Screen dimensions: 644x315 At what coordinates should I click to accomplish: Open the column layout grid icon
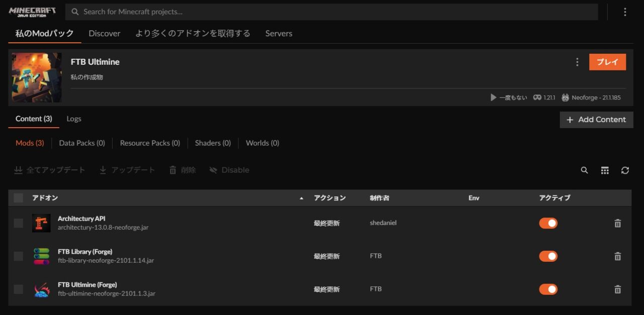point(605,170)
